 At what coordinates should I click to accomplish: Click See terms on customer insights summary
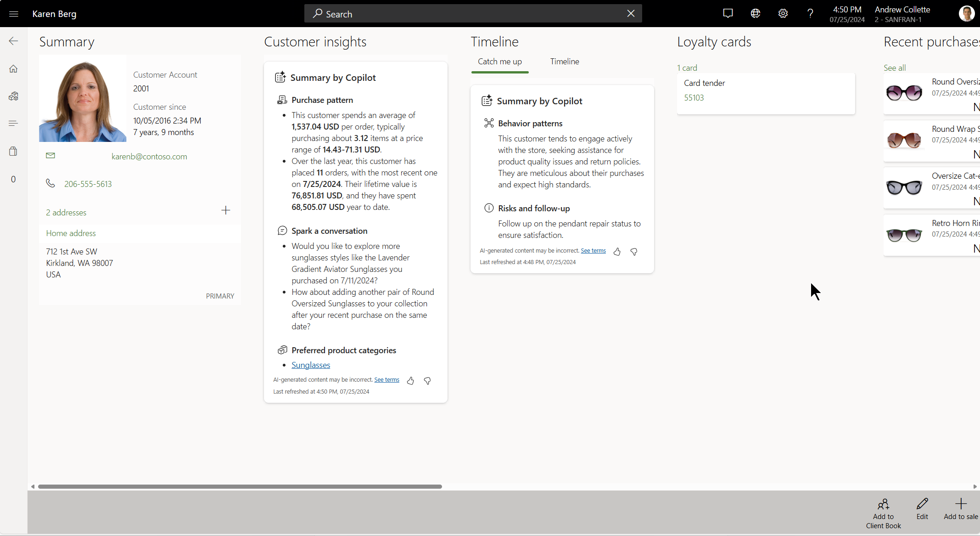[386, 379]
